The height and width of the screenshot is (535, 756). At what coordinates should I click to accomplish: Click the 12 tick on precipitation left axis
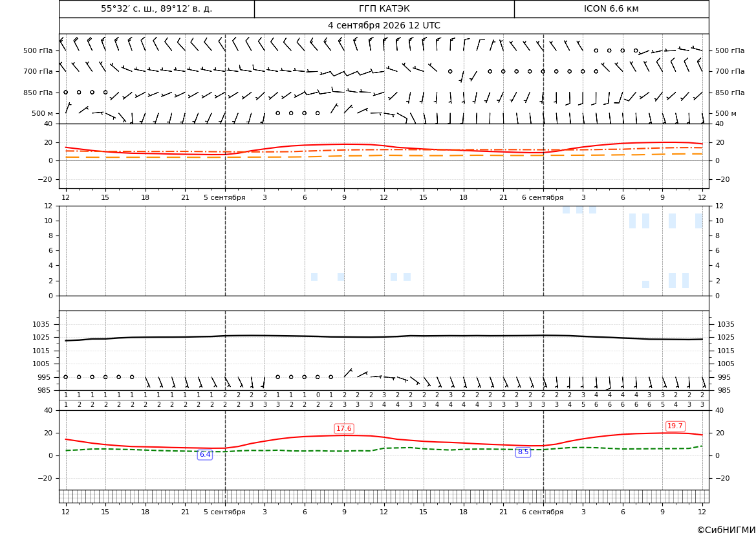click(49, 206)
